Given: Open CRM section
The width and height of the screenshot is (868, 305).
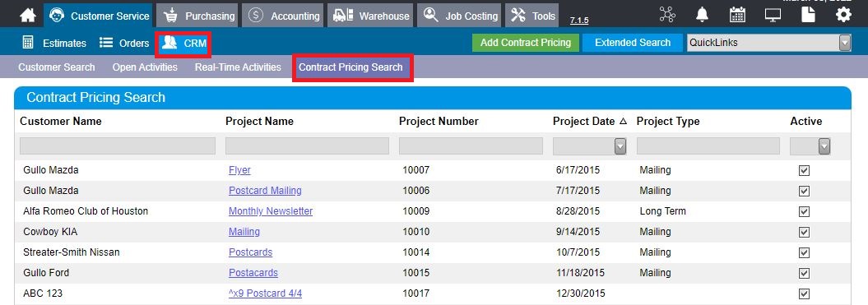Looking at the screenshot, I should click(x=183, y=44).
